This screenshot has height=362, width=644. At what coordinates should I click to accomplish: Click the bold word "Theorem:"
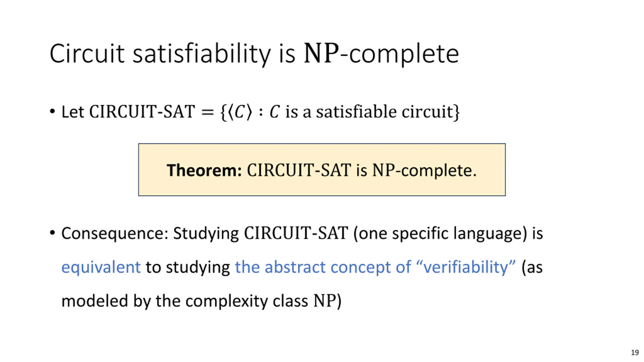(204, 170)
